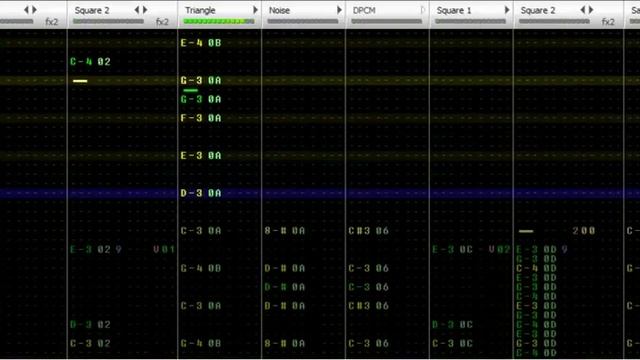Select the V02 effect in Square 1
The height and width of the screenshot is (360, 640).
(500, 249)
